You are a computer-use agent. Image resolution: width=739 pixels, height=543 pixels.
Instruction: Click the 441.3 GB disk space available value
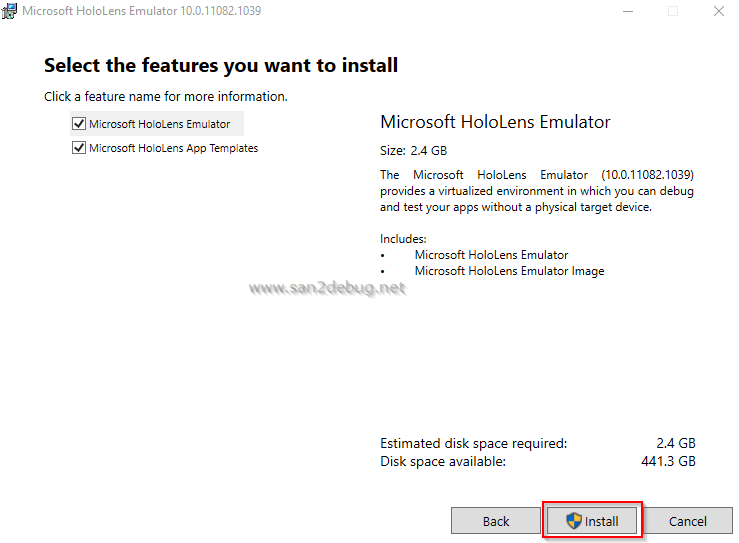point(670,461)
